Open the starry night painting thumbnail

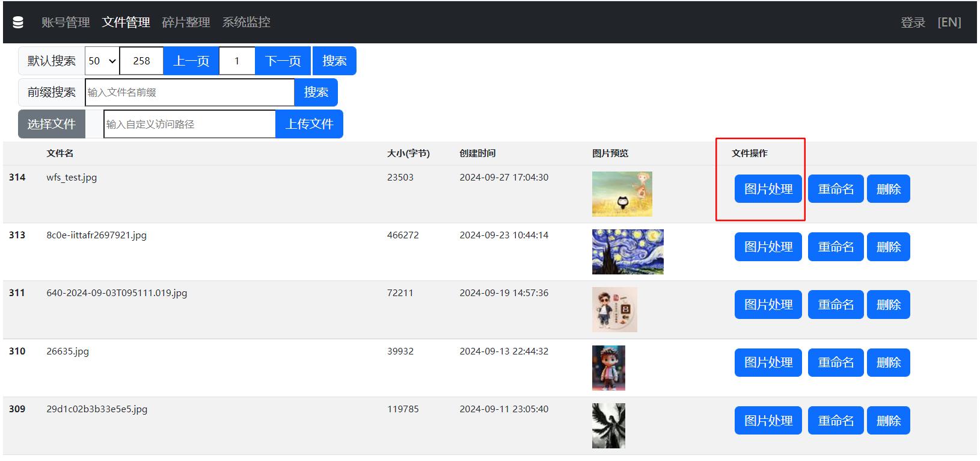tap(628, 252)
